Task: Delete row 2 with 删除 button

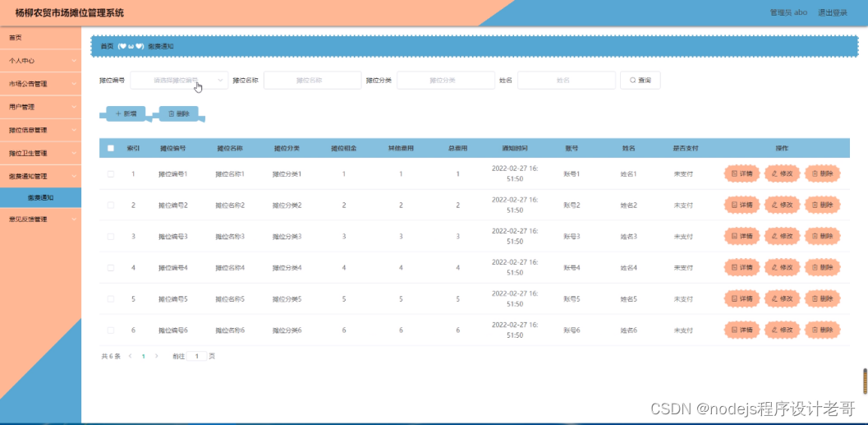Action: pyautogui.click(x=823, y=205)
